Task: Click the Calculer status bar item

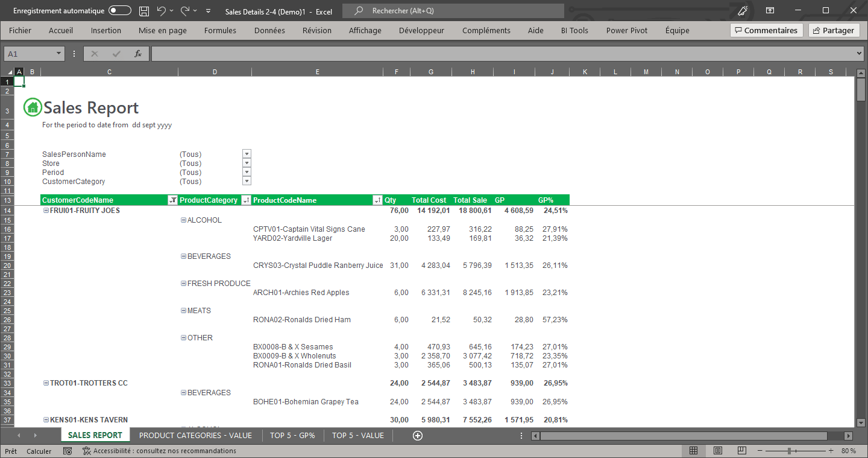Action: pos(39,451)
